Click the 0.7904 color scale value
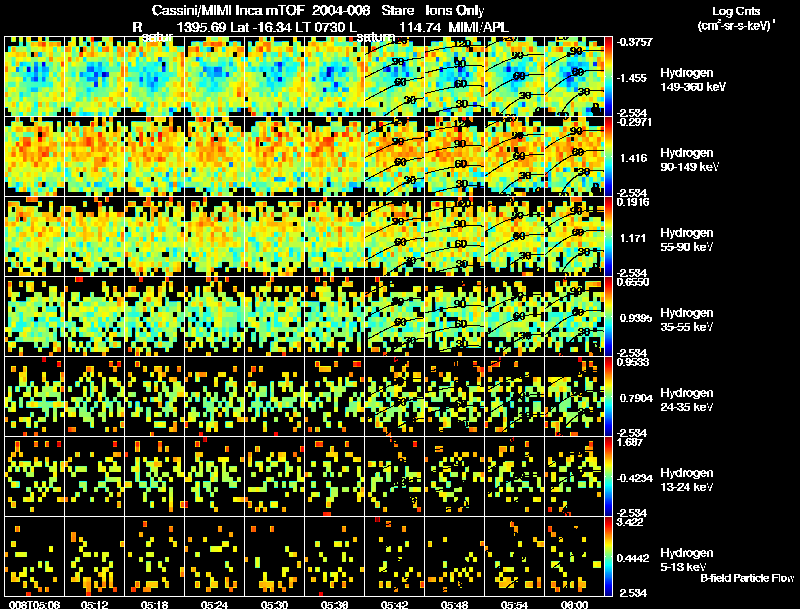Viewport: 800px width, 609px height. [x=634, y=398]
